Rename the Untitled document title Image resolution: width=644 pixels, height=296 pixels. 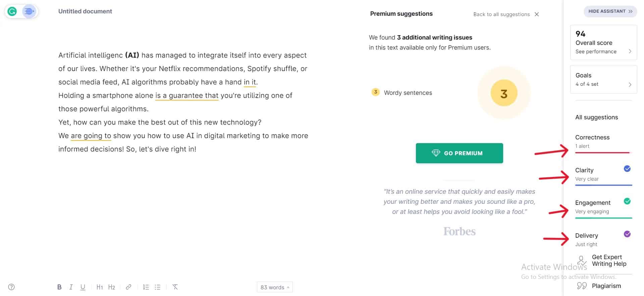[85, 11]
